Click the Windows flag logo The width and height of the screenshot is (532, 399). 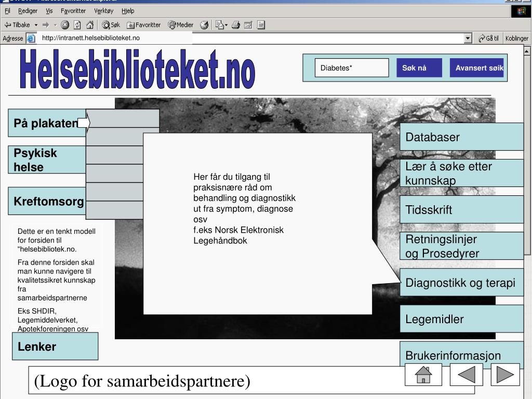(x=521, y=11)
